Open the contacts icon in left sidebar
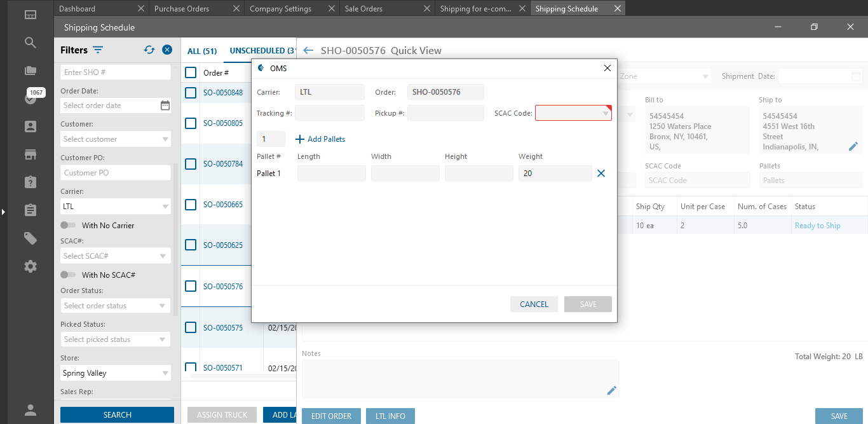The height and width of the screenshot is (424, 868). tap(30, 127)
